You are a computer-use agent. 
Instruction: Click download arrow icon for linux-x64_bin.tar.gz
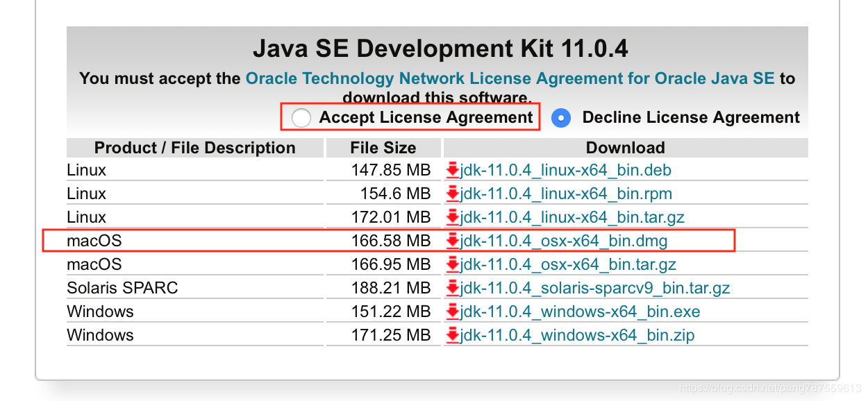coord(453,217)
